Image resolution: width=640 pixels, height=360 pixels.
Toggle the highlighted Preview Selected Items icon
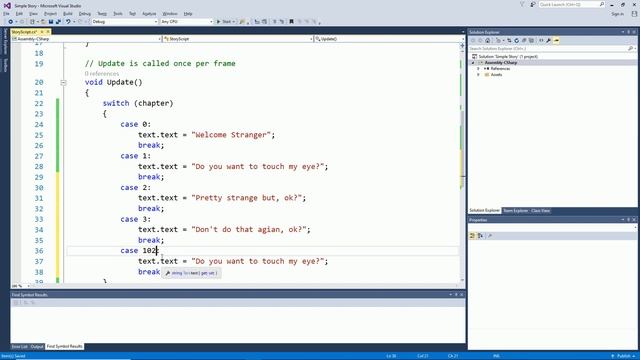coord(556,40)
